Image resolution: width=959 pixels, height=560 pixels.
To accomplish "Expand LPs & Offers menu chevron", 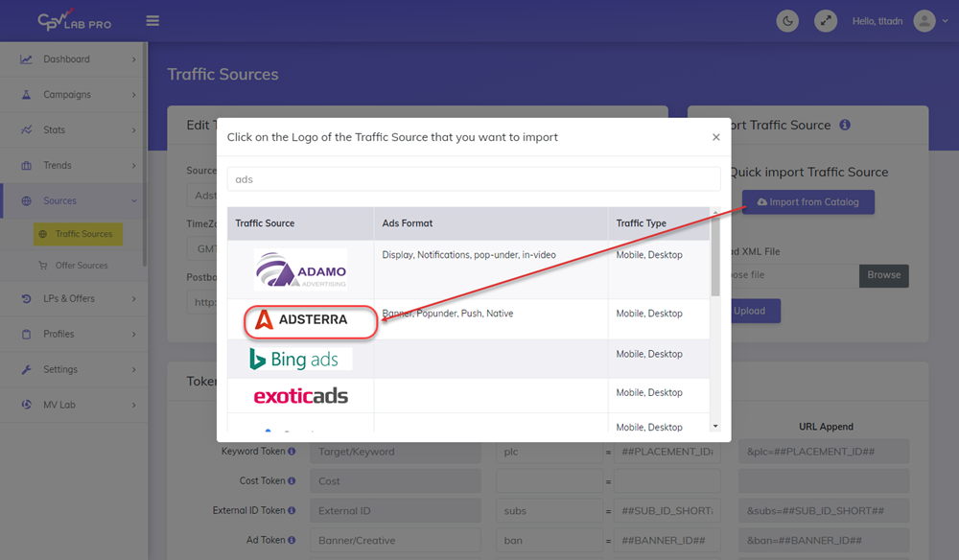I will pos(134,299).
